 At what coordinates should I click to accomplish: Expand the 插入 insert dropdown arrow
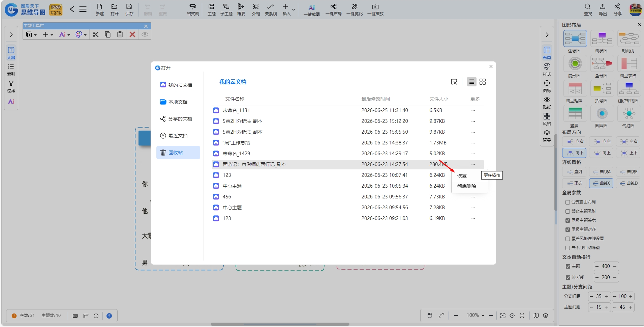coord(294,9)
